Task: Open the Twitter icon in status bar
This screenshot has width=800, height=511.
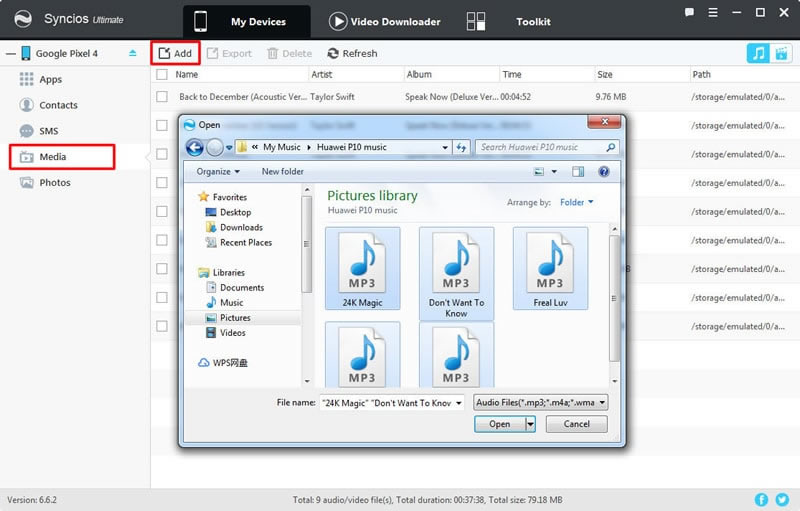Action: [782, 499]
